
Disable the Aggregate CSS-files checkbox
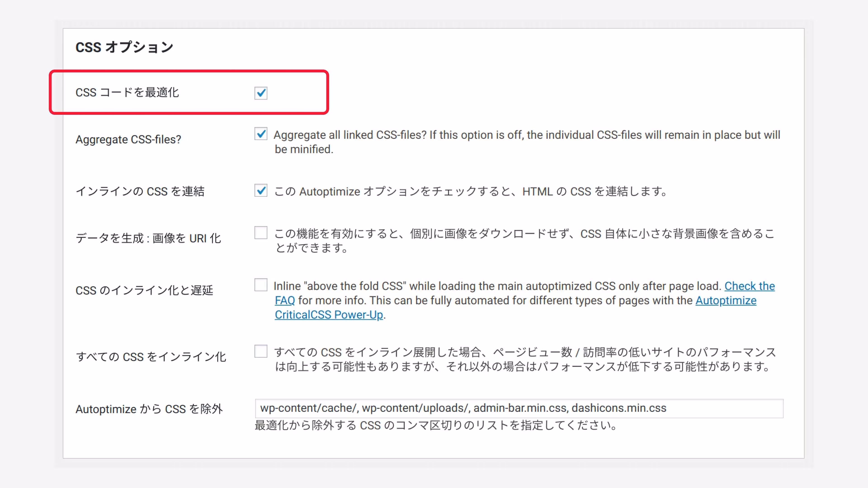point(261,134)
